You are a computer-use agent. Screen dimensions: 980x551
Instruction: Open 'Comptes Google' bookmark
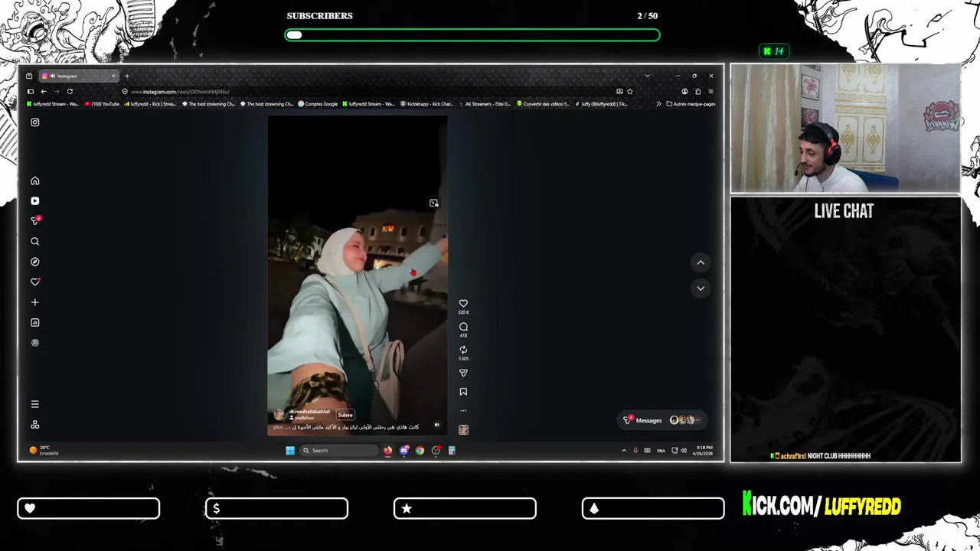pyautogui.click(x=318, y=104)
